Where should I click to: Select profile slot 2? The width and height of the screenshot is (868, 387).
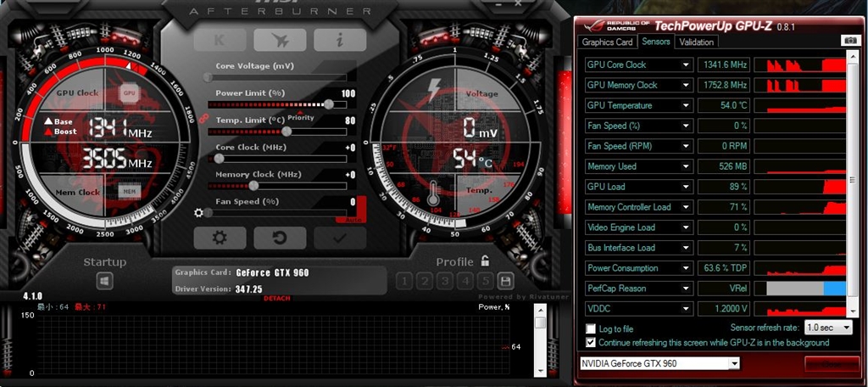(x=424, y=281)
